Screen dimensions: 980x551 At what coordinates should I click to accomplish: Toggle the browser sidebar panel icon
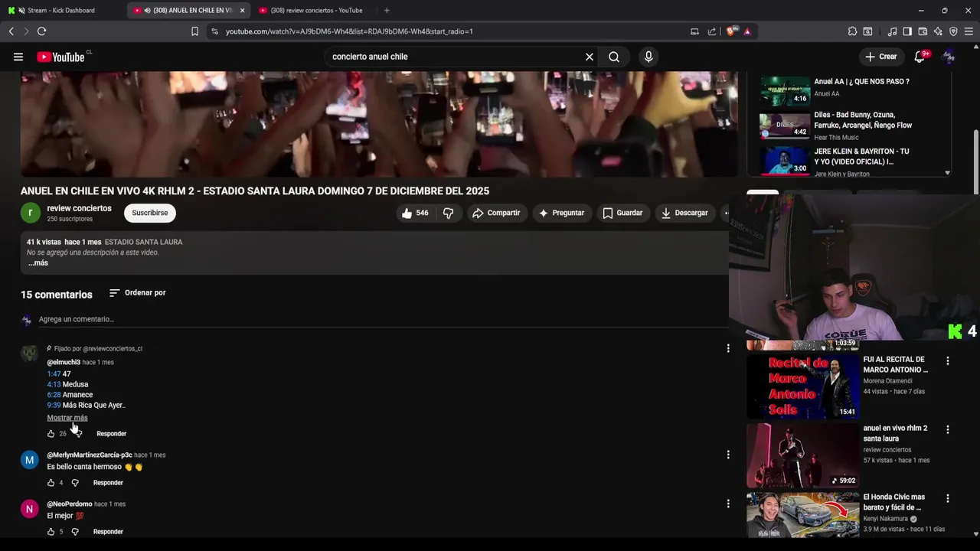pyautogui.click(x=907, y=31)
